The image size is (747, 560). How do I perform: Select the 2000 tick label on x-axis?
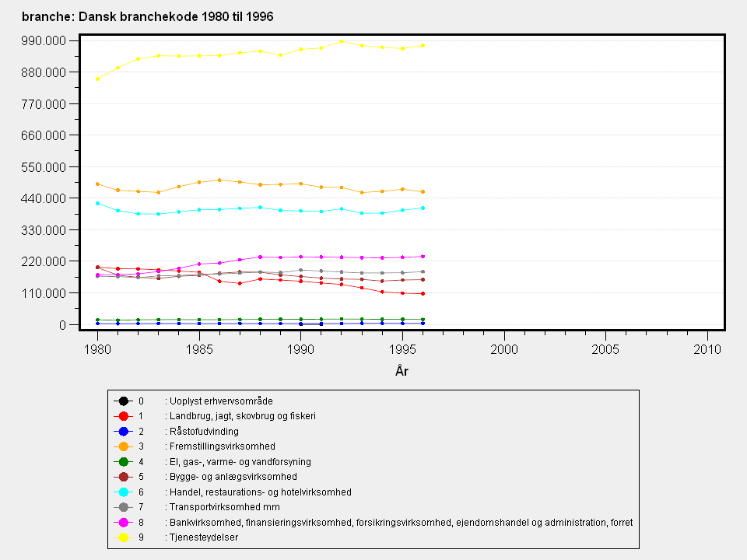pyautogui.click(x=503, y=348)
